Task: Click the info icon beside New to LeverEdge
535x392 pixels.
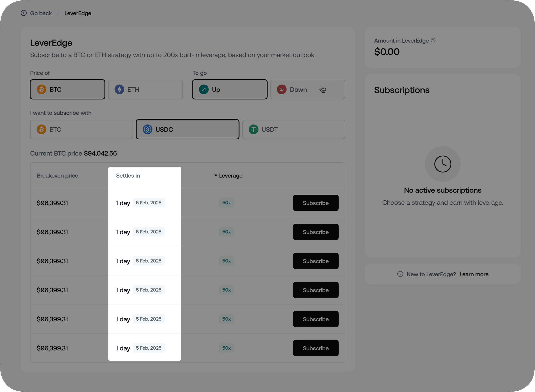Action: (400, 274)
